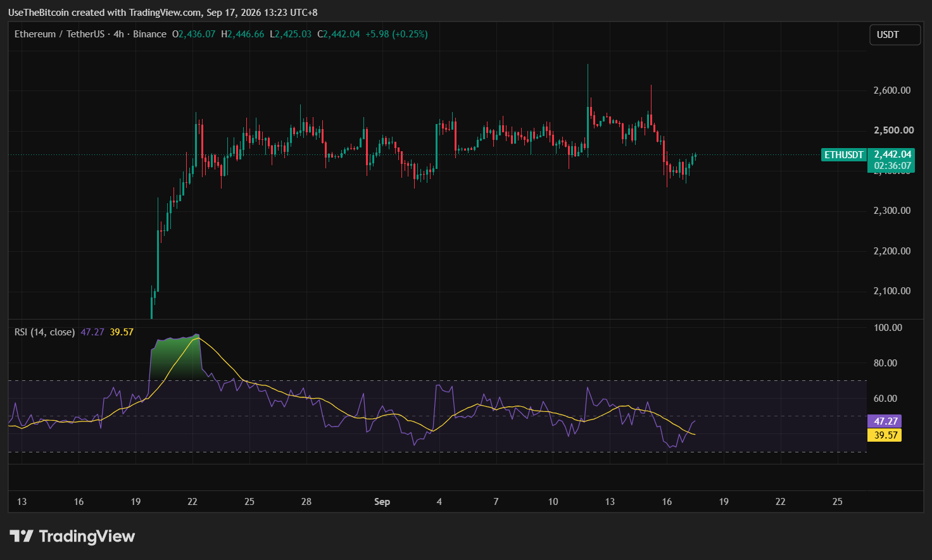
Task: Click the Binance exchange label
Action: [150, 34]
